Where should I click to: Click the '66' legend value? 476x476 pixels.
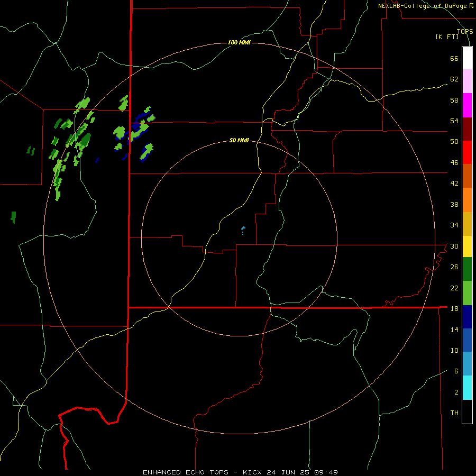pos(454,58)
